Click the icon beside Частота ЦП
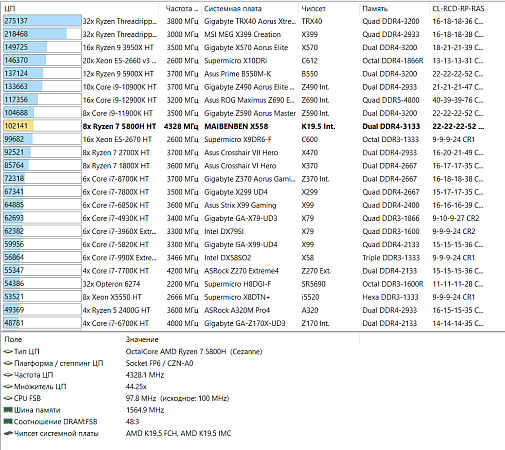The height and width of the screenshot is (450, 505). click(x=8, y=375)
